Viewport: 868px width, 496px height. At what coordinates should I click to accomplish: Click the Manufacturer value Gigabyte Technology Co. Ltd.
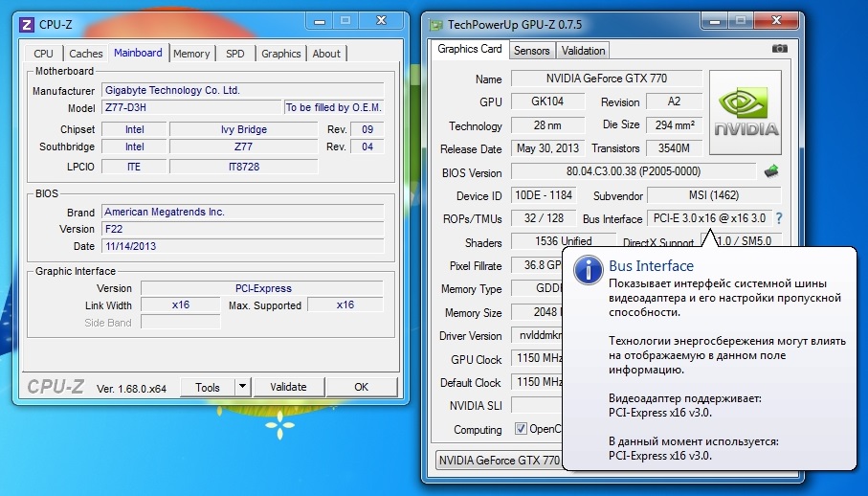[x=242, y=90]
